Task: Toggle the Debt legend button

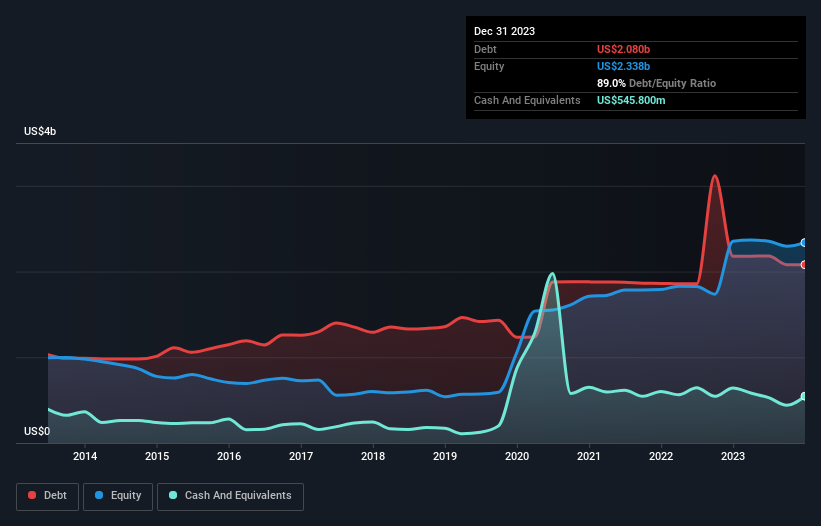Action: tap(47, 496)
